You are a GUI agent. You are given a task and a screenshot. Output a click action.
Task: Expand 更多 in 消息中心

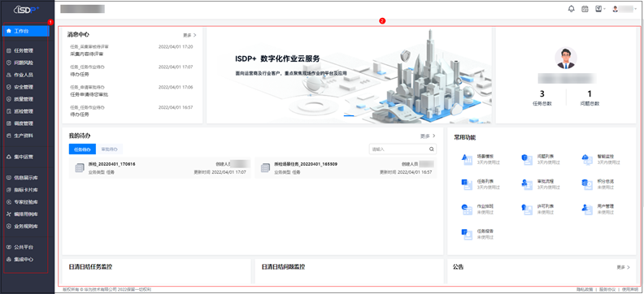click(189, 35)
